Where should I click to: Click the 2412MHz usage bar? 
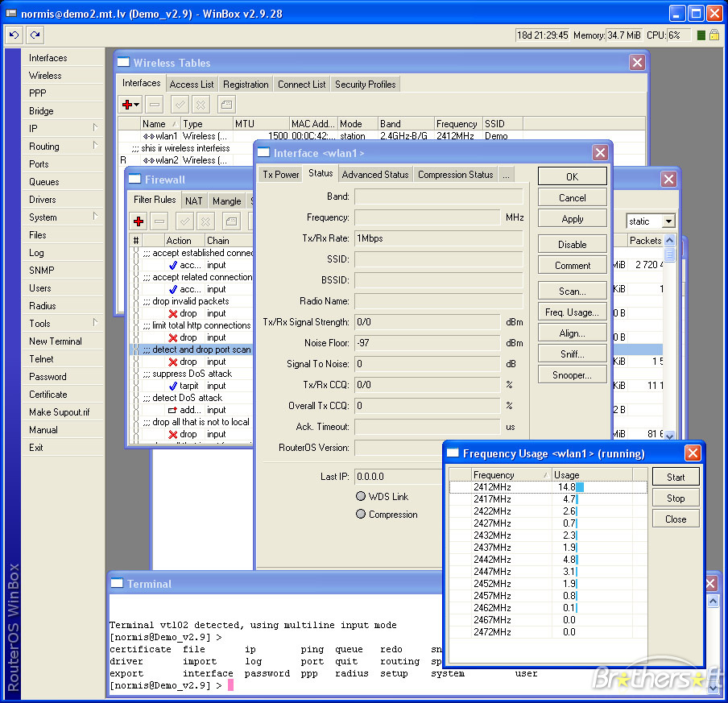click(578, 486)
